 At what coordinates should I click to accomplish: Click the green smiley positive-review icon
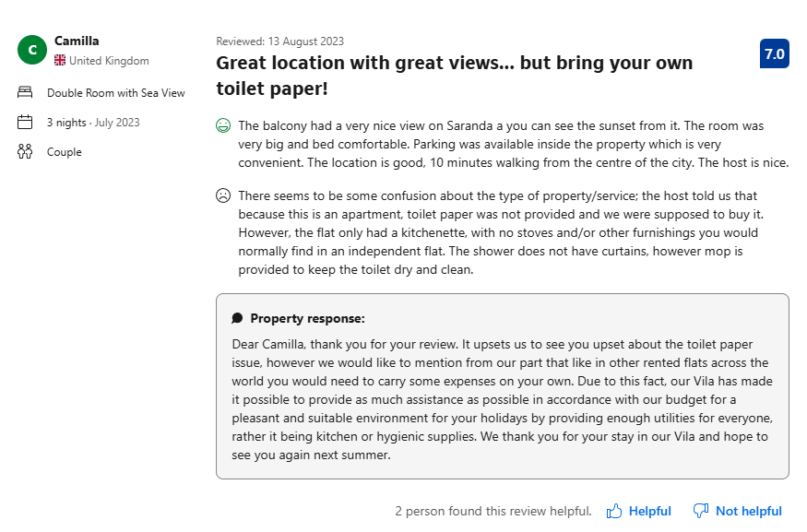coord(223,125)
